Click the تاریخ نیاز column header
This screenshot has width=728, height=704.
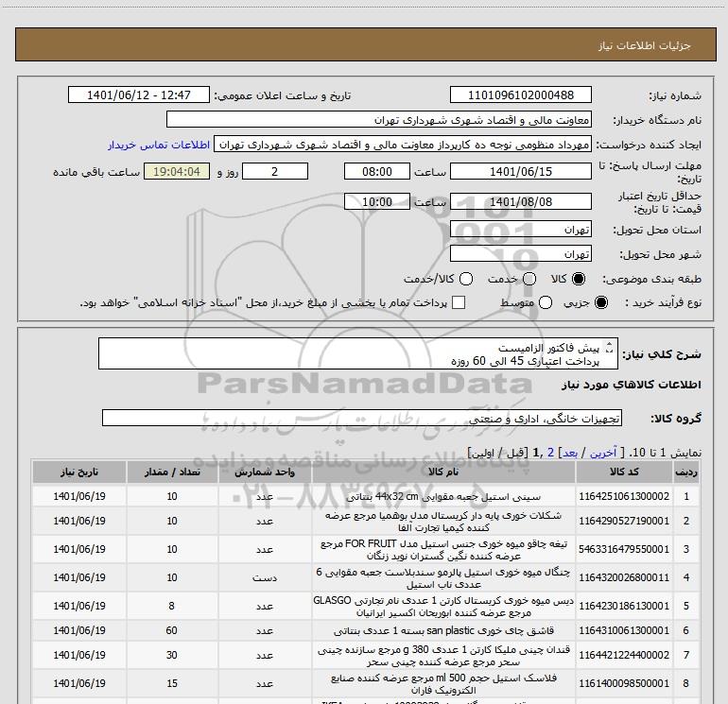pyautogui.click(x=79, y=472)
